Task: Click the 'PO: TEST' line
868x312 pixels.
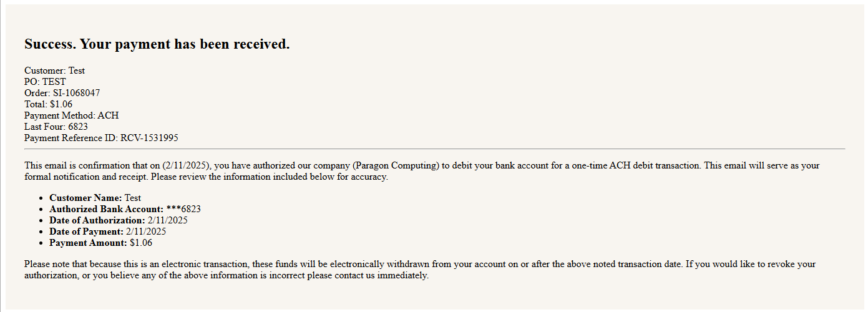Action: [45, 82]
